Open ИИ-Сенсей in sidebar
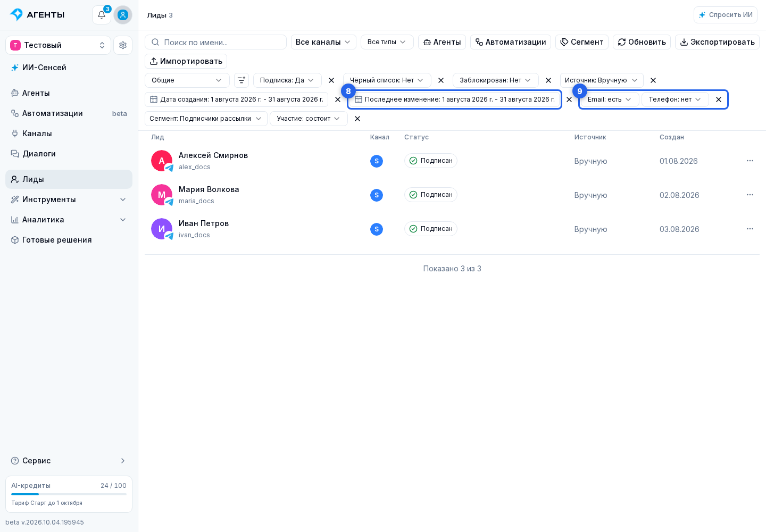The height and width of the screenshot is (532, 766). point(69,68)
